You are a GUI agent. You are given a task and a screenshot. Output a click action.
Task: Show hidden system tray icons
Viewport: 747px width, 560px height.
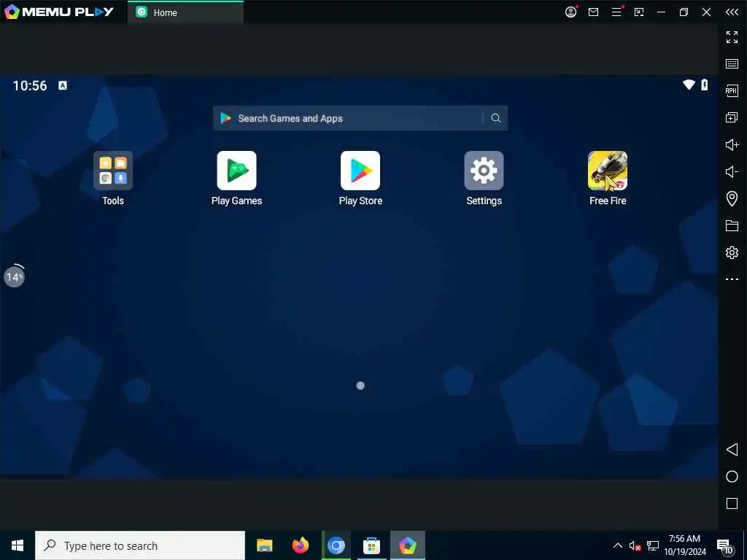click(x=617, y=545)
